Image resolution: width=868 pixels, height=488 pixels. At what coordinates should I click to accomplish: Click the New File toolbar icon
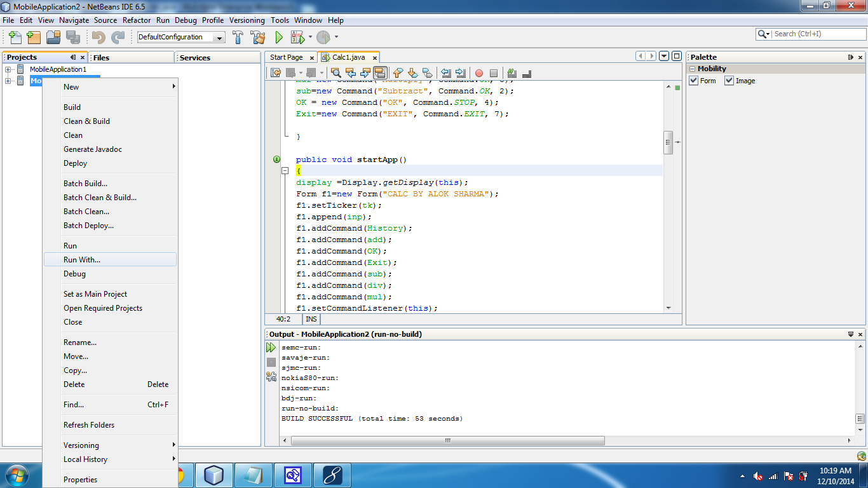click(15, 37)
